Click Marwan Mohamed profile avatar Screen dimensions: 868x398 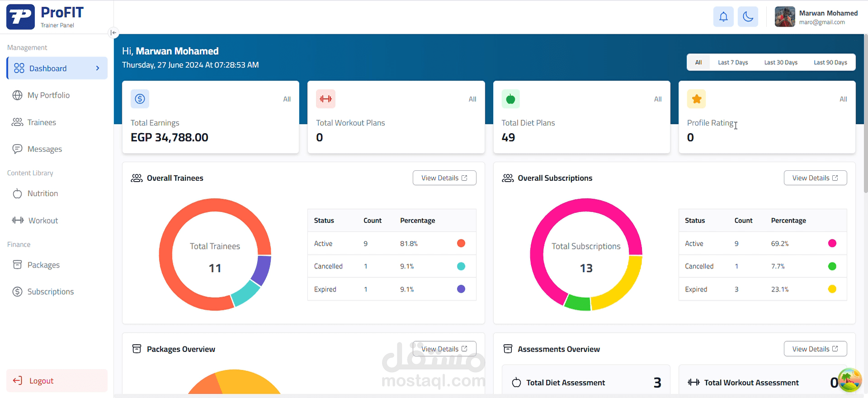[785, 17]
